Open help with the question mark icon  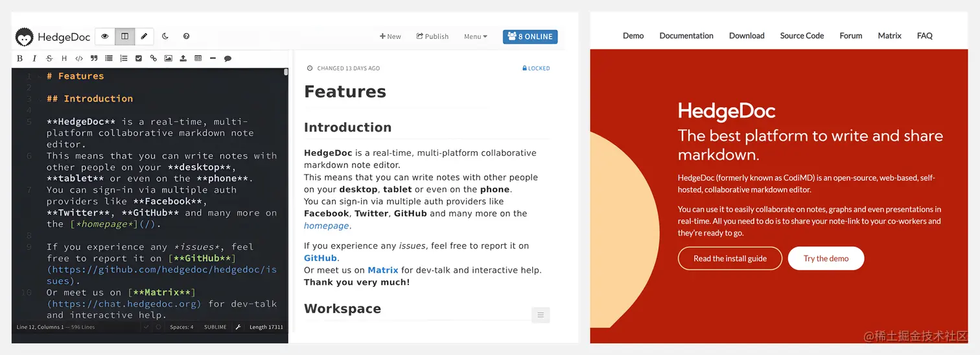pos(186,36)
